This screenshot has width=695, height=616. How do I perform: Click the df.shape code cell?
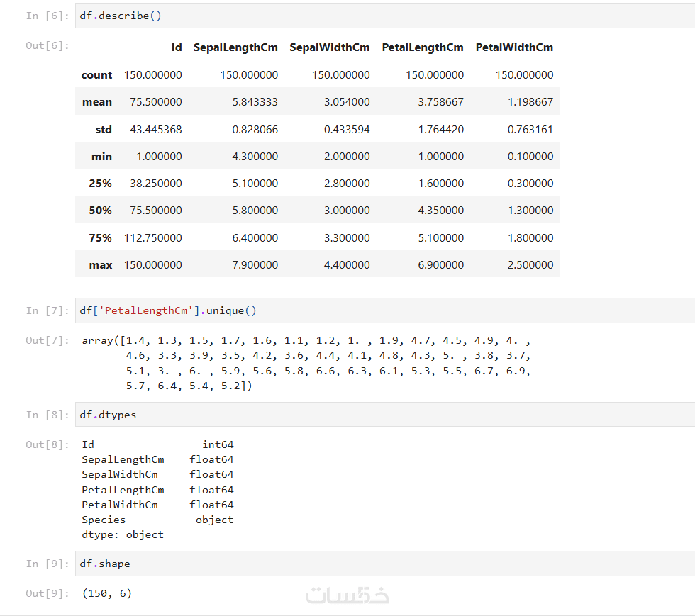[x=383, y=564]
